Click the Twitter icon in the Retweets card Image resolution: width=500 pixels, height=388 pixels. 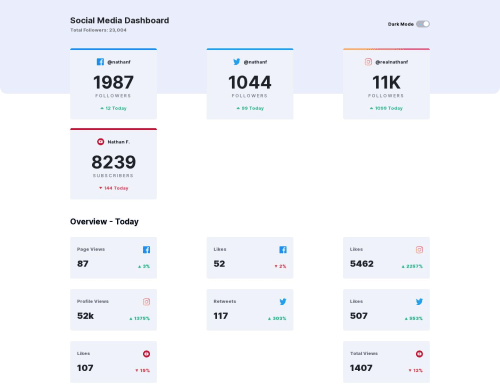click(x=283, y=302)
